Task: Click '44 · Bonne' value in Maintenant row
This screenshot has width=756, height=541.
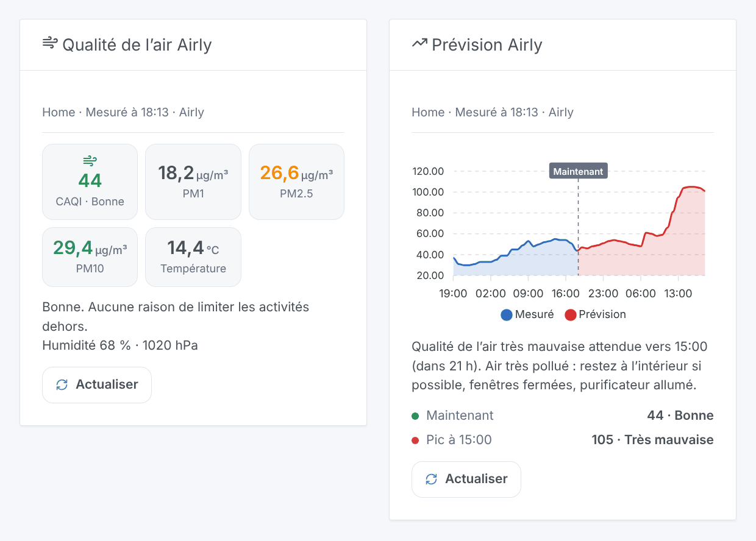Action: 680,415
